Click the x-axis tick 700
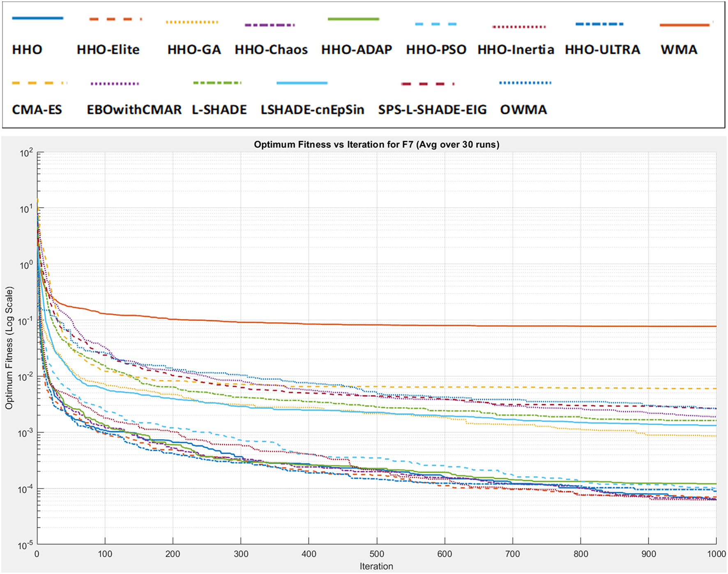 (x=513, y=554)
